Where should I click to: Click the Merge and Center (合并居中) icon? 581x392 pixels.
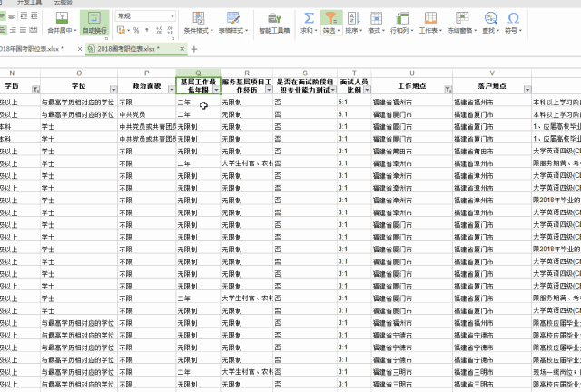pos(62,18)
